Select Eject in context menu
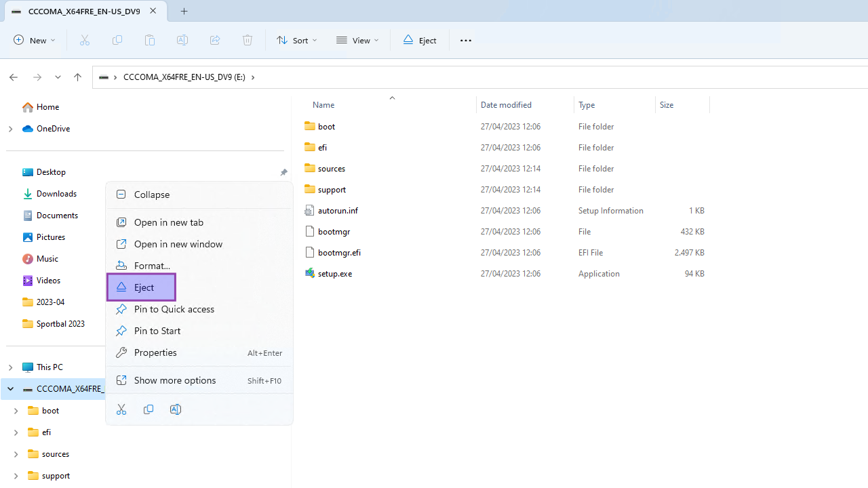Screen dimensions: 868x488 pyautogui.click(x=141, y=287)
